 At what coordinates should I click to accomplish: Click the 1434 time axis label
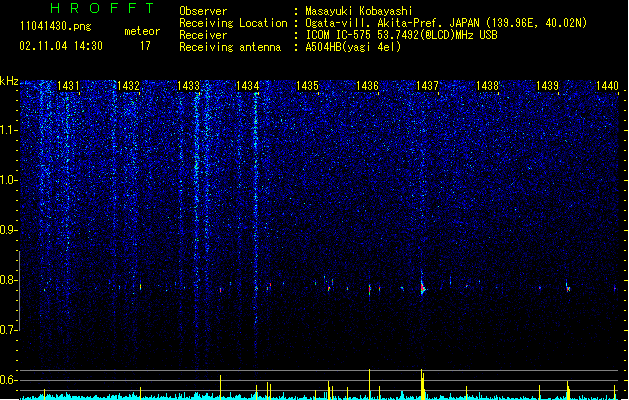coord(248,86)
